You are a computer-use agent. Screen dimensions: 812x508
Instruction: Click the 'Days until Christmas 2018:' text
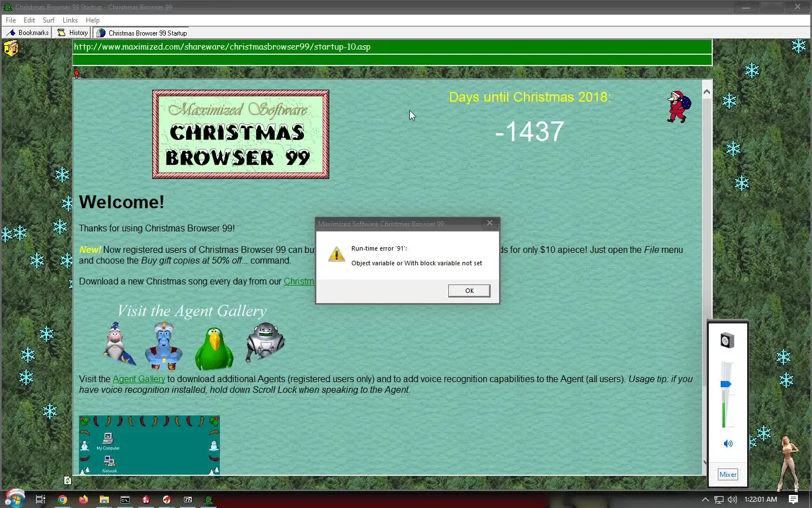click(530, 97)
